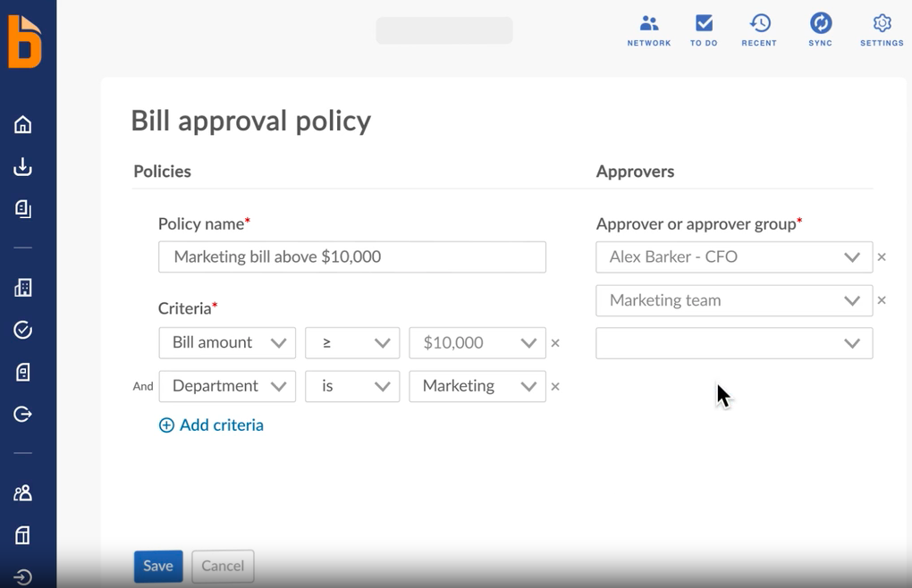Open the bottom building icon in sidebar
Viewport: 912px width, 588px height.
click(22, 534)
